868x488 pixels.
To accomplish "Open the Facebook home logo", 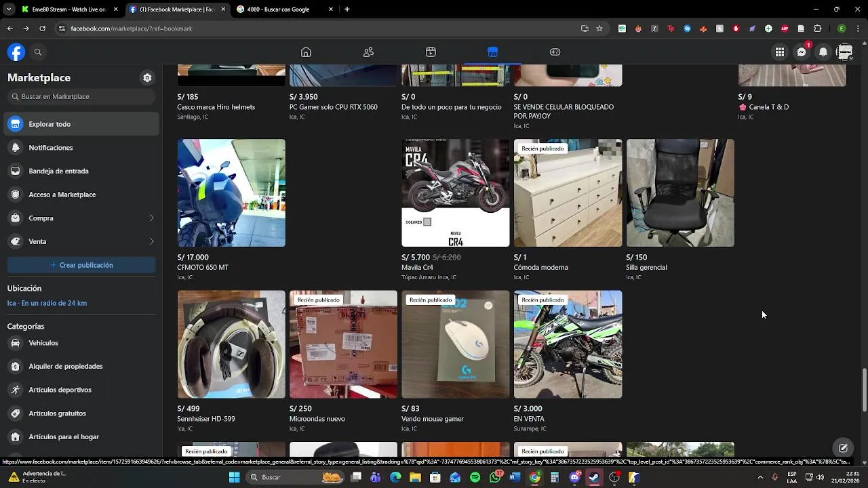I will (16, 52).
